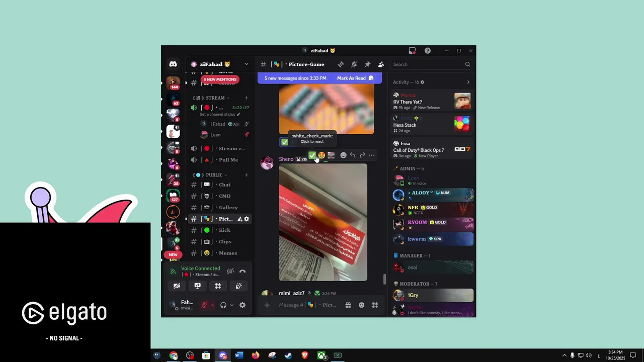Start an activity in voice panel
644x362 pixels.
click(x=218, y=286)
